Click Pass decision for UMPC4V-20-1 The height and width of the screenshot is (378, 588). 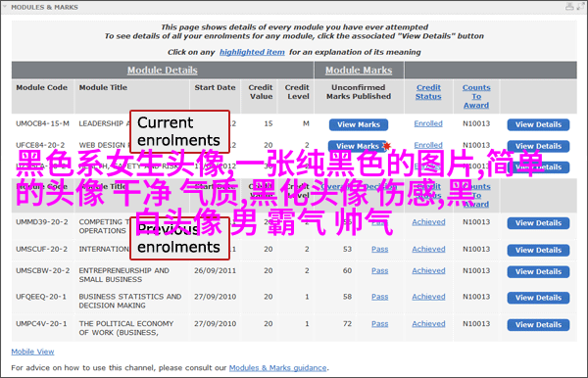point(380,324)
